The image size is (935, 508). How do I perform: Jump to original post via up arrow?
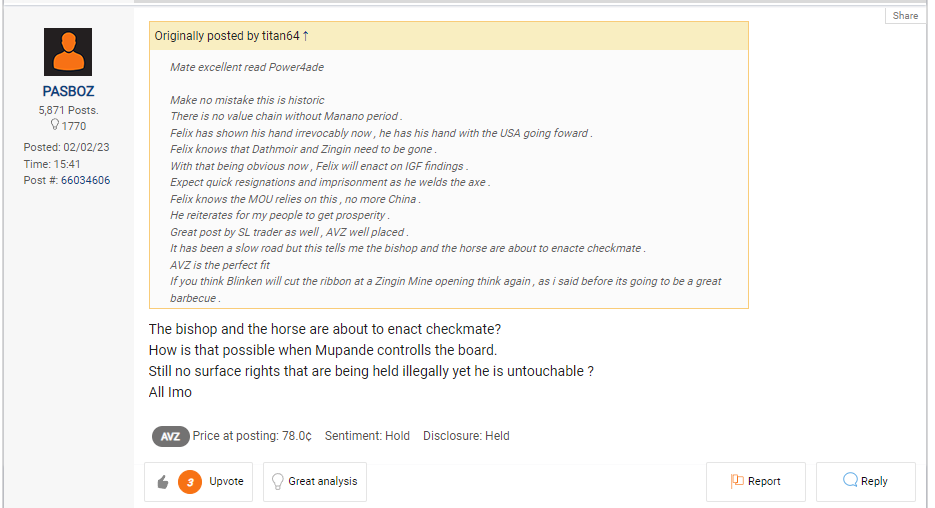click(305, 36)
